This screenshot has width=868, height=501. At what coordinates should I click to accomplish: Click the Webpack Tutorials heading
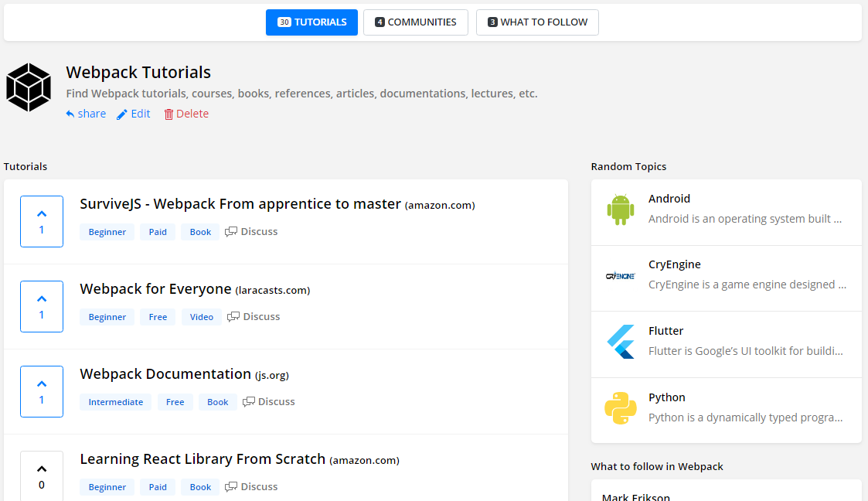138,72
